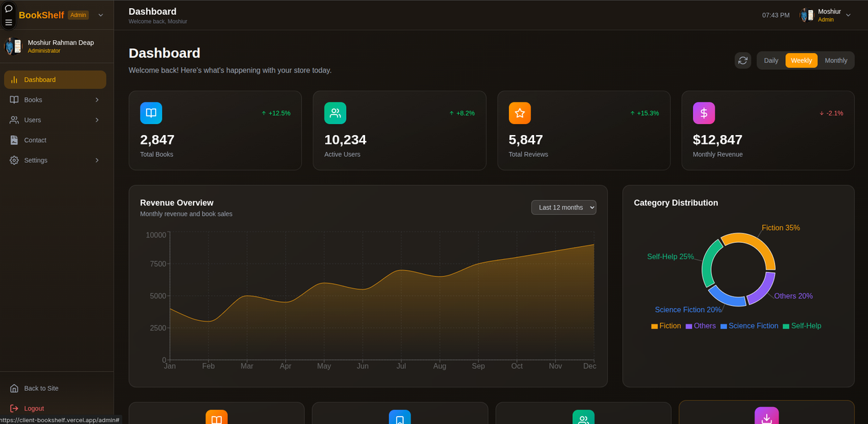This screenshot has width=868, height=424.
Task: Click the Science Fiction legend swatch
Action: click(x=723, y=326)
